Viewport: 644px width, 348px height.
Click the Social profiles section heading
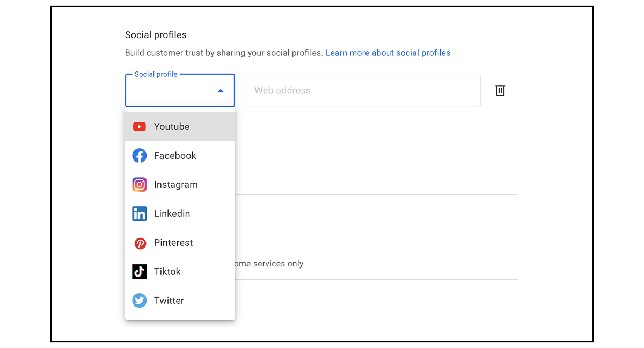pyautogui.click(x=156, y=35)
